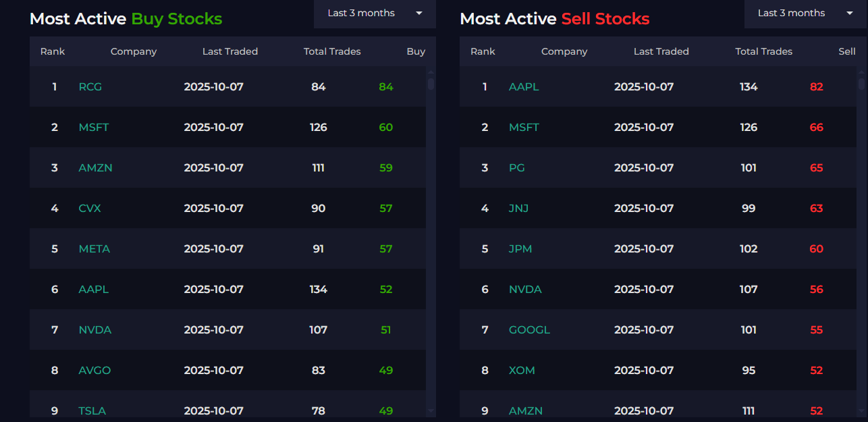Open JNJ ticker link
Image resolution: width=868 pixels, height=422 pixels.
518,208
